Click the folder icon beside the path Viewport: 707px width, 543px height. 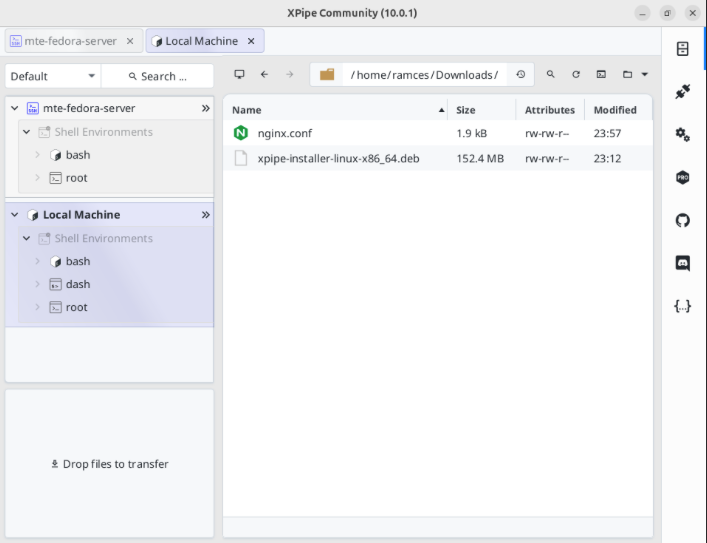pyautogui.click(x=327, y=74)
